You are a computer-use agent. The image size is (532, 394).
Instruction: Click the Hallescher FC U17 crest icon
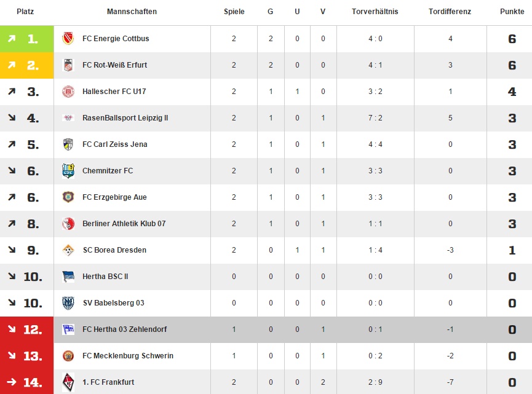(x=68, y=92)
